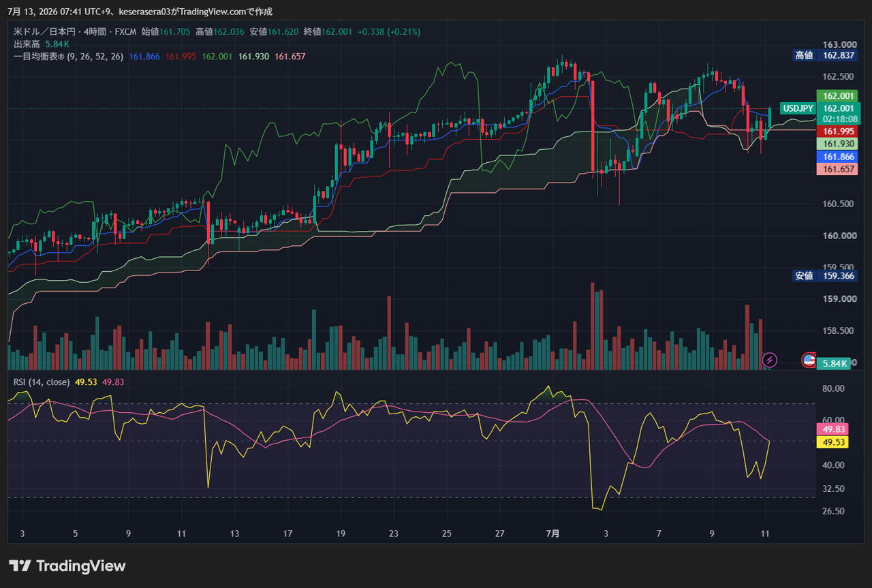Click the light green 161.930 axis tag
This screenshot has height=588, width=872.
(839, 144)
